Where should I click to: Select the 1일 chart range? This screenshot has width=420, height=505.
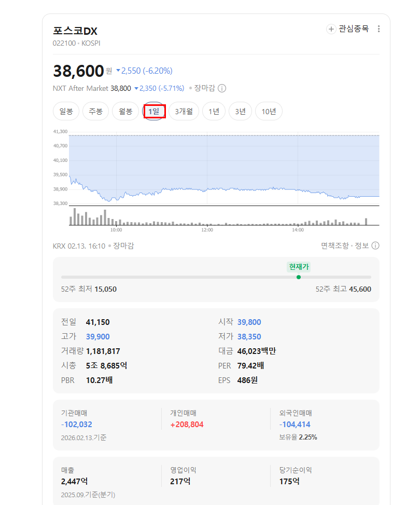coord(154,112)
